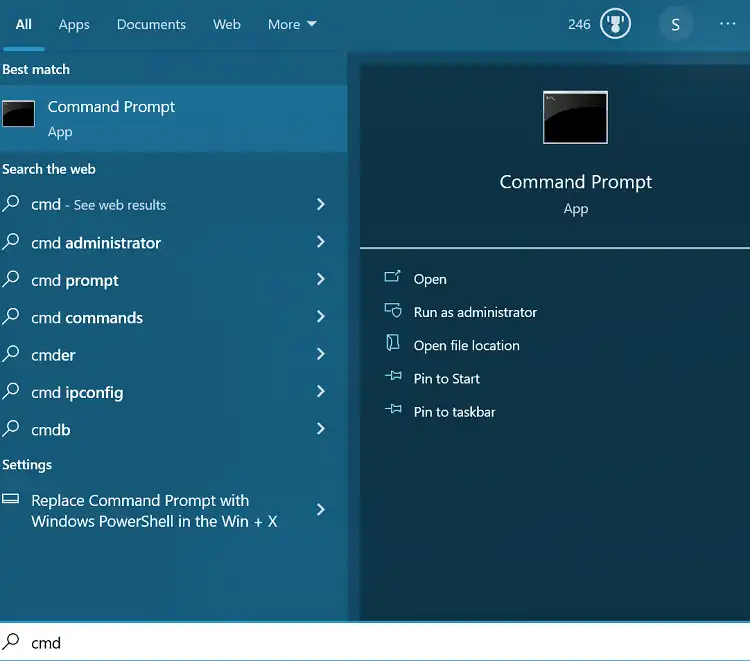
Task: Open the S account avatar
Action: [675, 24]
